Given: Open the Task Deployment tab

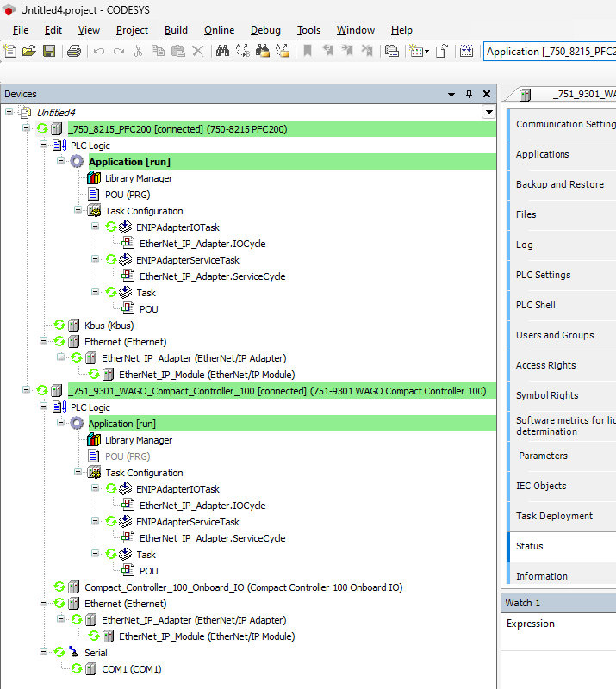Looking at the screenshot, I should tap(563, 516).
